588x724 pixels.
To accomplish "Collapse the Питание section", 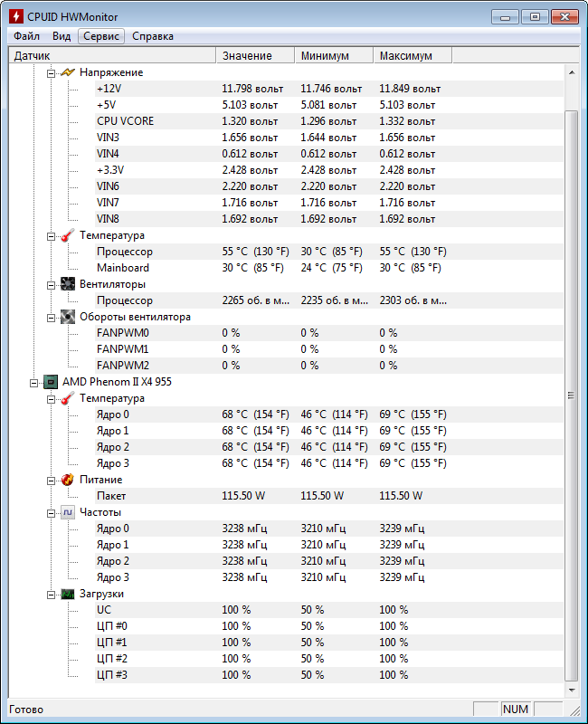I will coord(51,481).
